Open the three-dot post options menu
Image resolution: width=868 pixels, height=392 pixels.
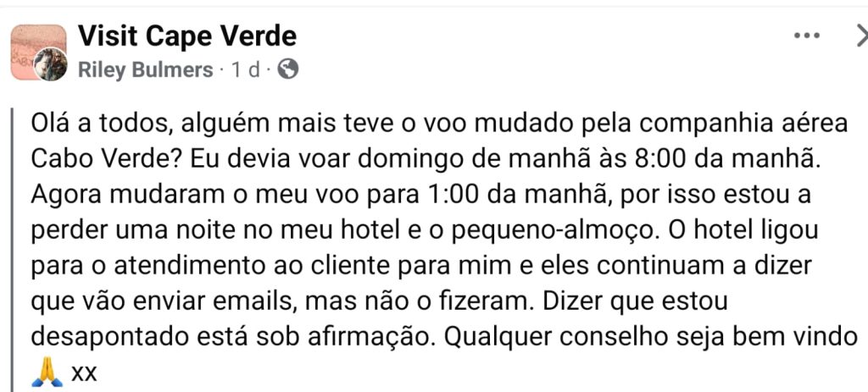tap(806, 36)
